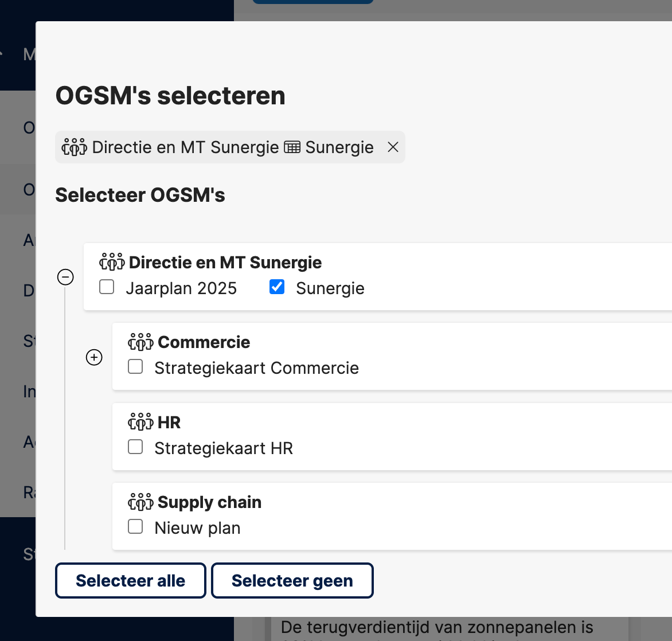Click the Selecteer geen button
672x641 pixels.
click(x=292, y=581)
